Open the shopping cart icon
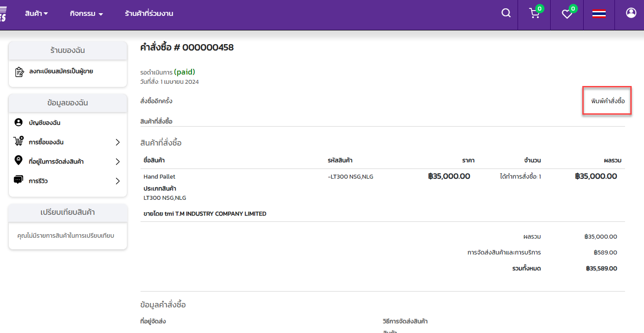Image resolution: width=644 pixels, height=333 pixels. [534, 14]
